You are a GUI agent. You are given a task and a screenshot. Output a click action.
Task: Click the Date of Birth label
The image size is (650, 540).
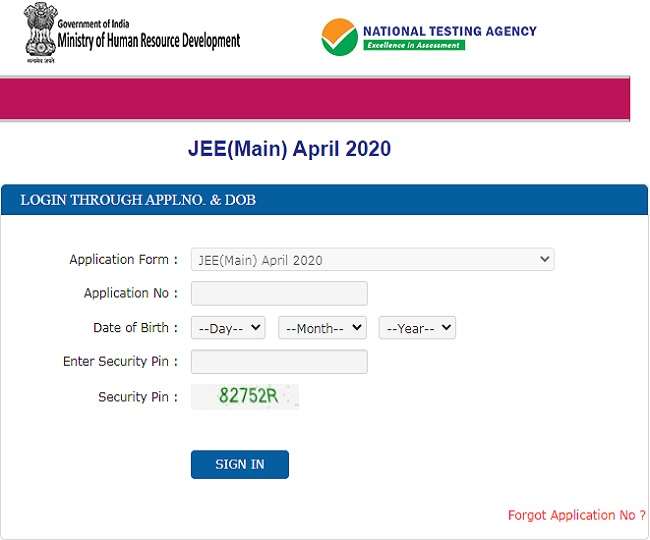pos(135,327)
